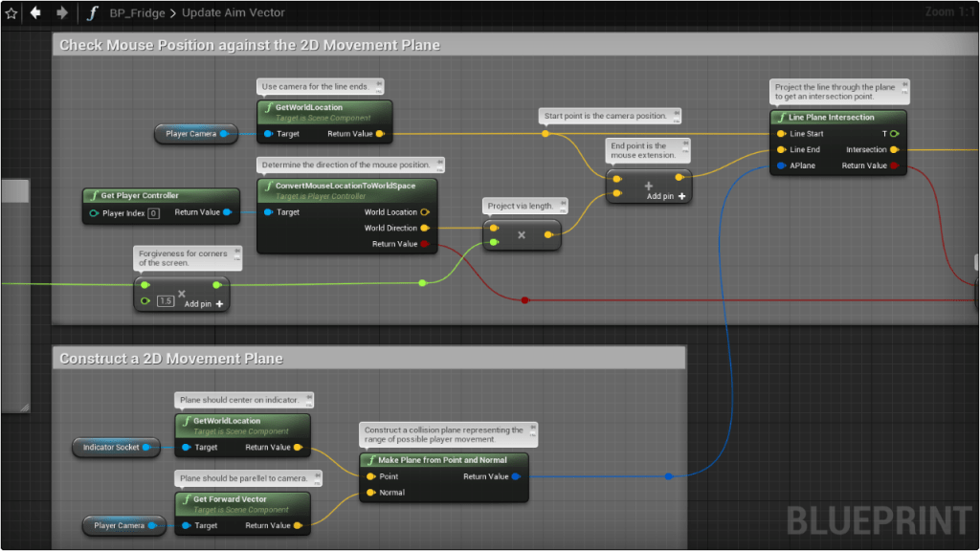Click the Update Aim Vector breadcrumb
980x551 pixels.
coord(232,13)
